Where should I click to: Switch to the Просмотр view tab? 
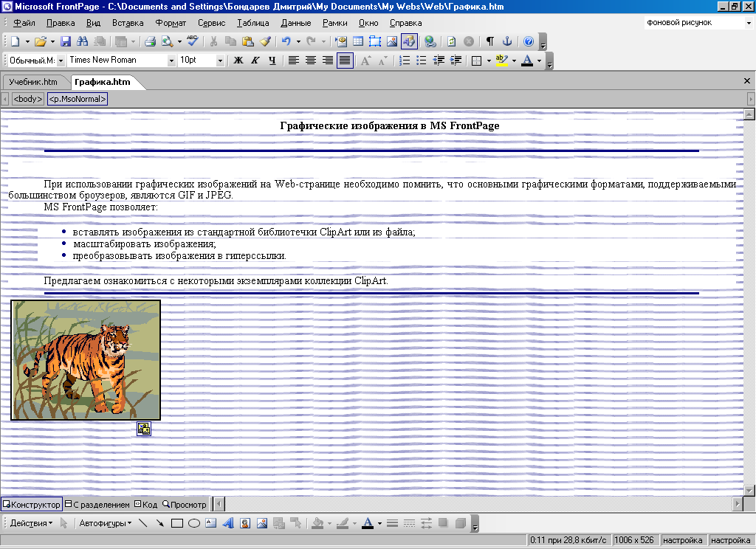tap(185, 504)
